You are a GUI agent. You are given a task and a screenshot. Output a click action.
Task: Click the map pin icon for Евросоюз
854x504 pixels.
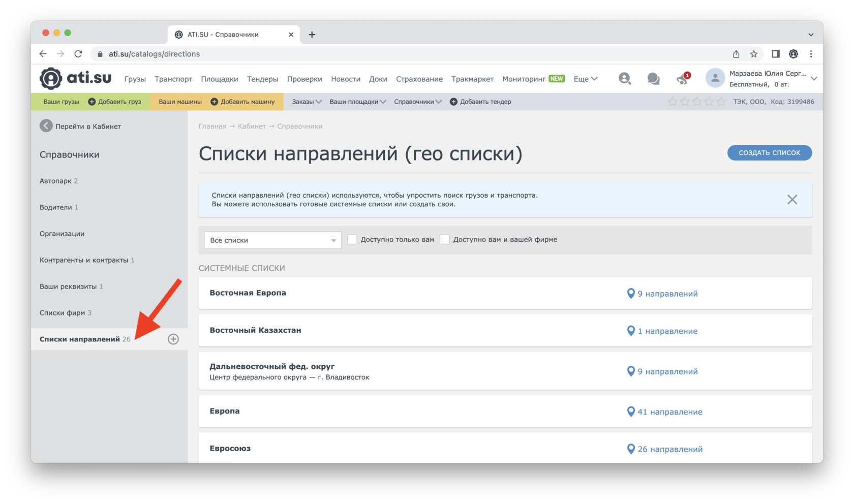631,449
